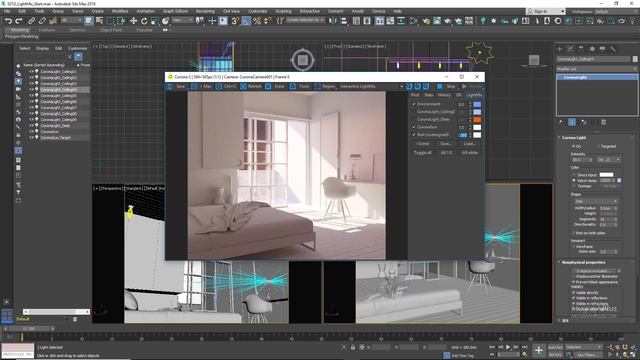
Task: Open the Modifiers menu
Action: pos(120,11)
